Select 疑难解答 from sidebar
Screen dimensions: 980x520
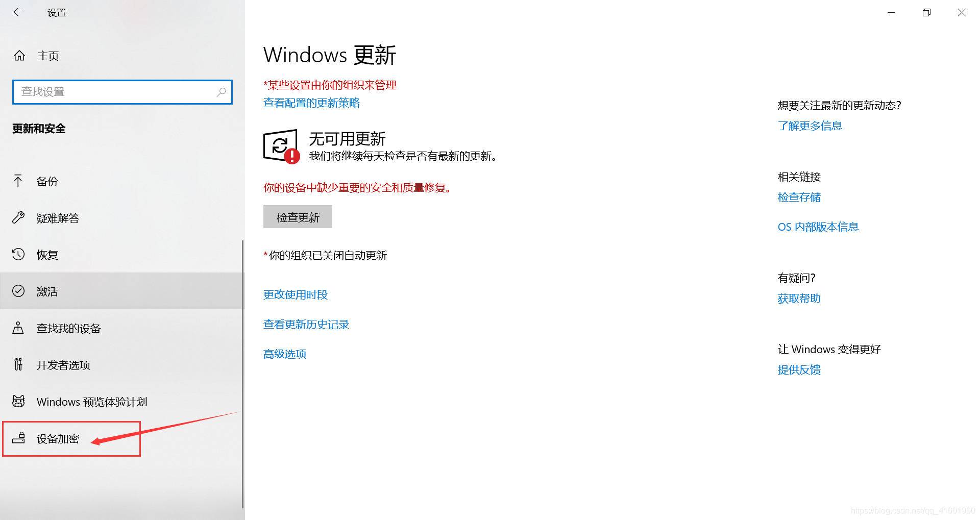[x=121, y=218]
